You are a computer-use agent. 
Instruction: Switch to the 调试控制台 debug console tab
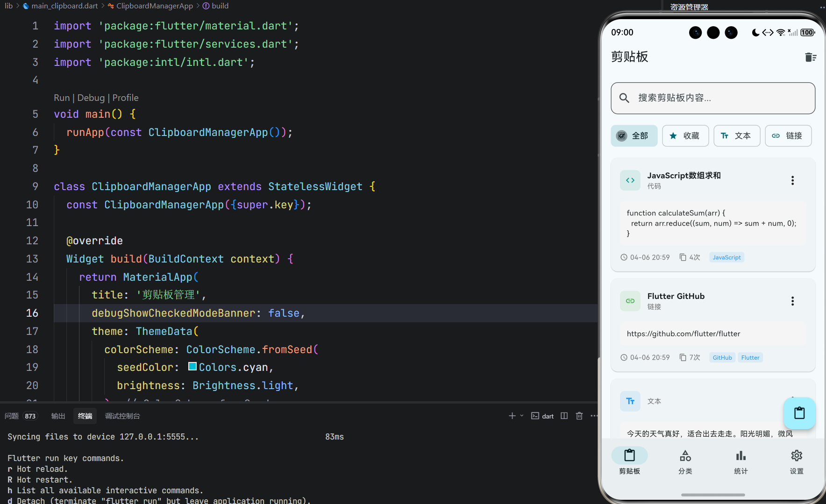click(122, 416)
